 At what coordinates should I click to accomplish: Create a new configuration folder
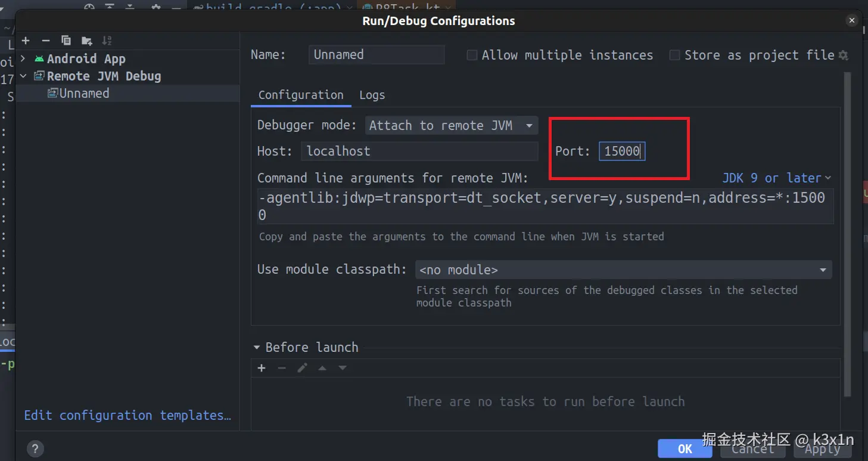point(87,41)
